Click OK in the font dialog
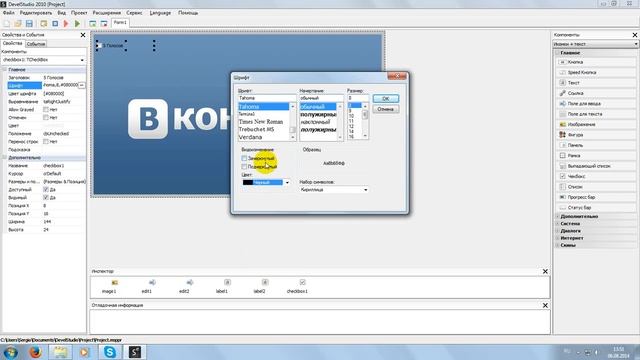 [x=386, y=99]
